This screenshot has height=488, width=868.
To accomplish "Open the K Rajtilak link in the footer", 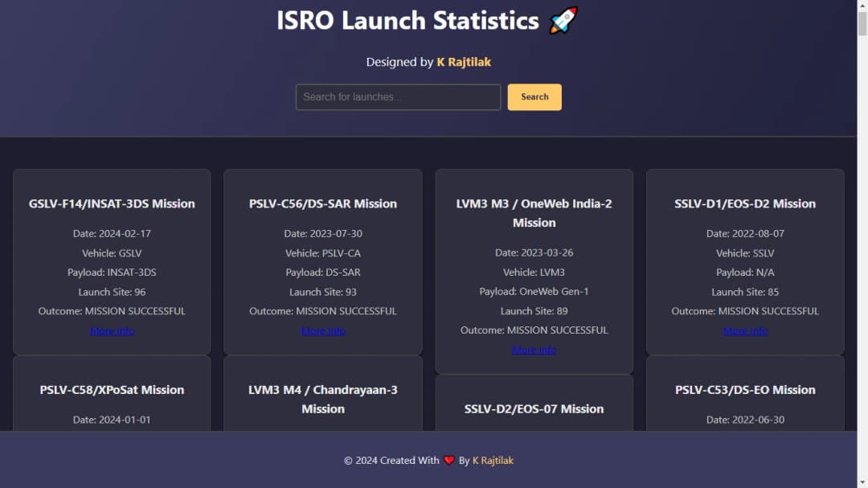I will coord(493,461).
